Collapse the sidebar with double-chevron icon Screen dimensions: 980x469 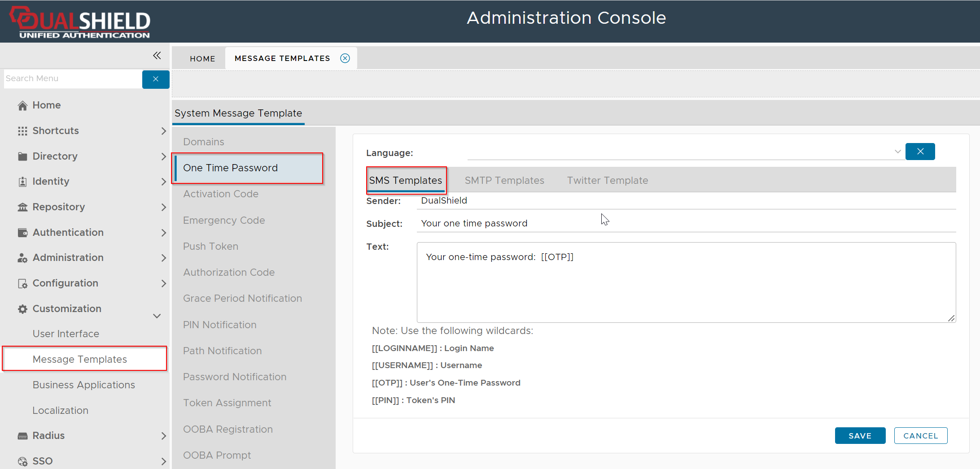pos(157,56)
